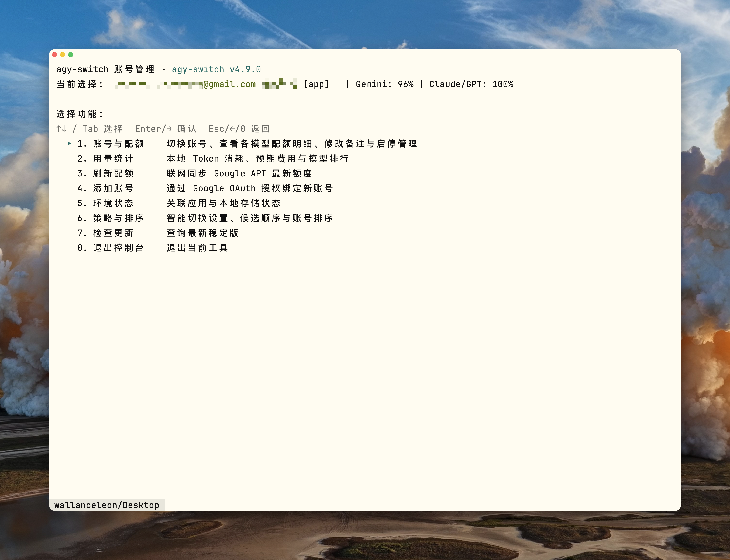Click the Enter/→ 确认 hint
Image resolution: width=730 pixels, height=560 pixels.
point(166,129)
